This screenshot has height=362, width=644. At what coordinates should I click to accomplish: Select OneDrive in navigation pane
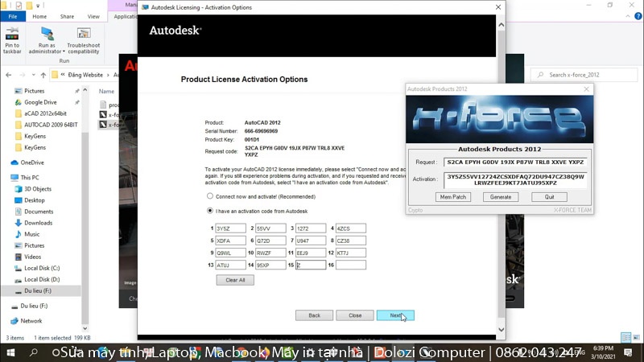coord(32,162)
